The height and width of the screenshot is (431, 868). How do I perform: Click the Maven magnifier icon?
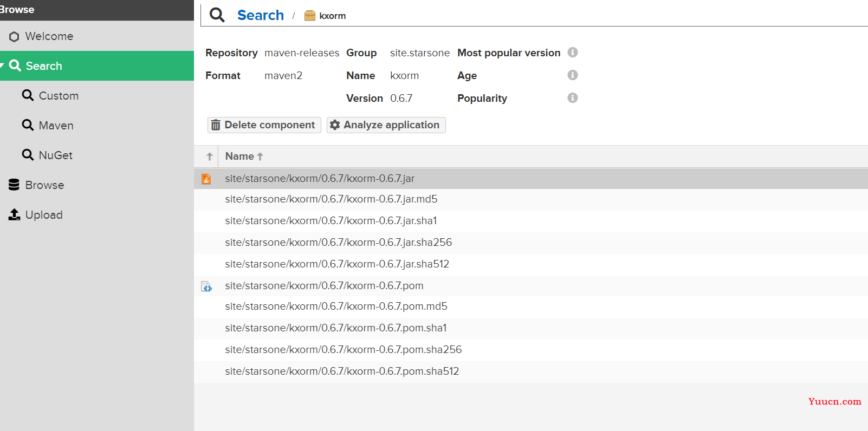[x=28, y=125]
